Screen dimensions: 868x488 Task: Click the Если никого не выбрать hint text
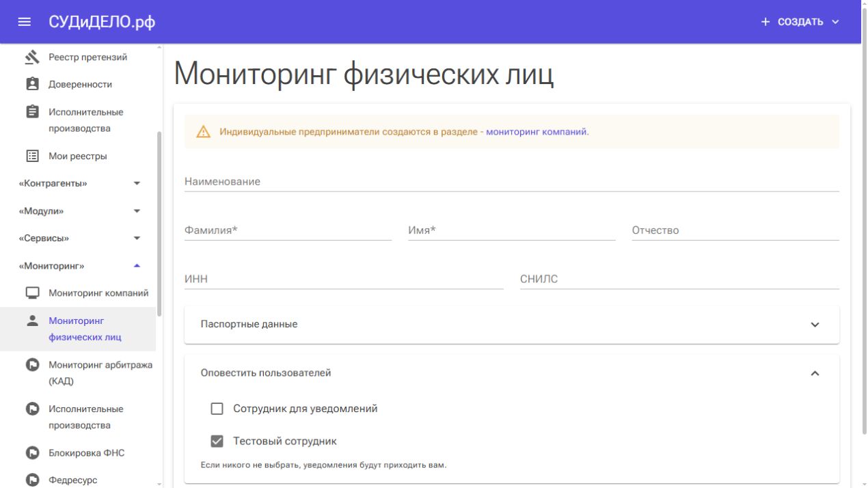click(x=323, y=465)
